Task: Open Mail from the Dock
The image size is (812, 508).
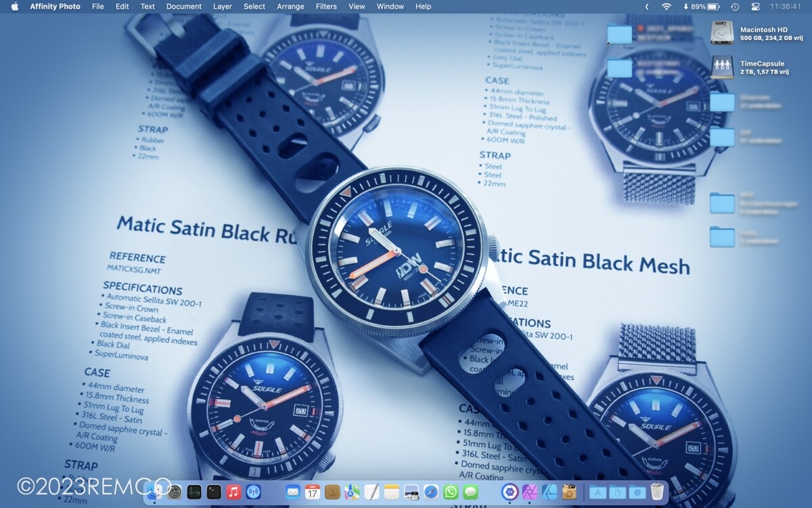Action: coord(292,492)
